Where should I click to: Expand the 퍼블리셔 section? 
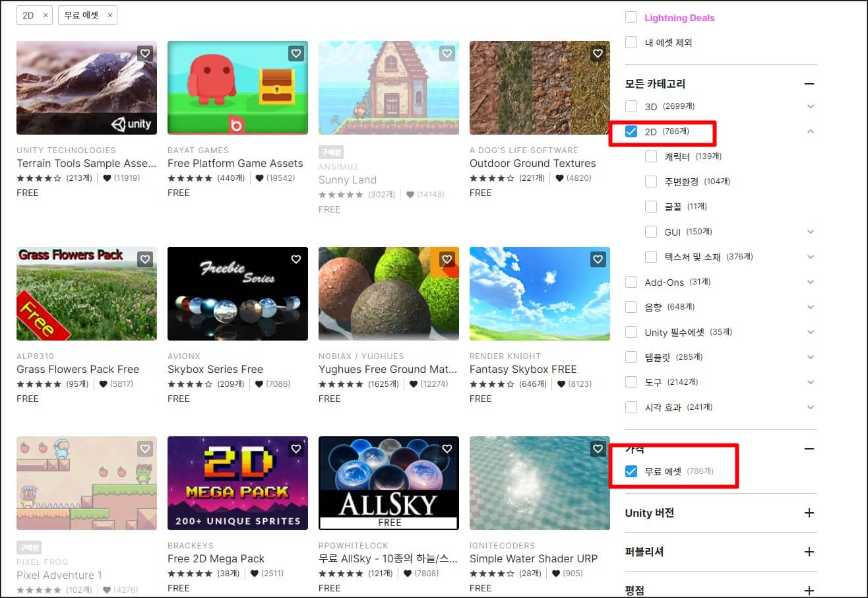809,552
